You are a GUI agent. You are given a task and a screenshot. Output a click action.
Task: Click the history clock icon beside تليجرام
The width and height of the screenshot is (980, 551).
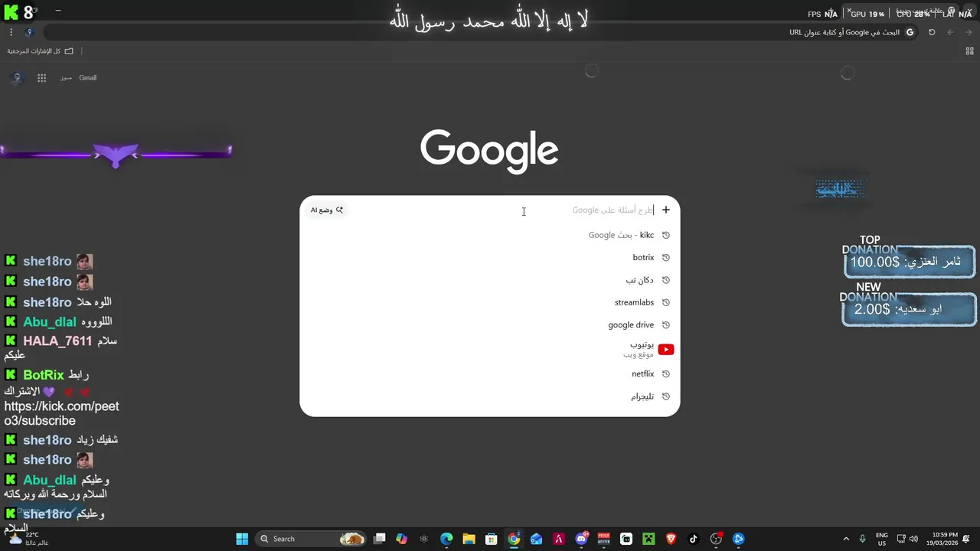pos(666,396)
